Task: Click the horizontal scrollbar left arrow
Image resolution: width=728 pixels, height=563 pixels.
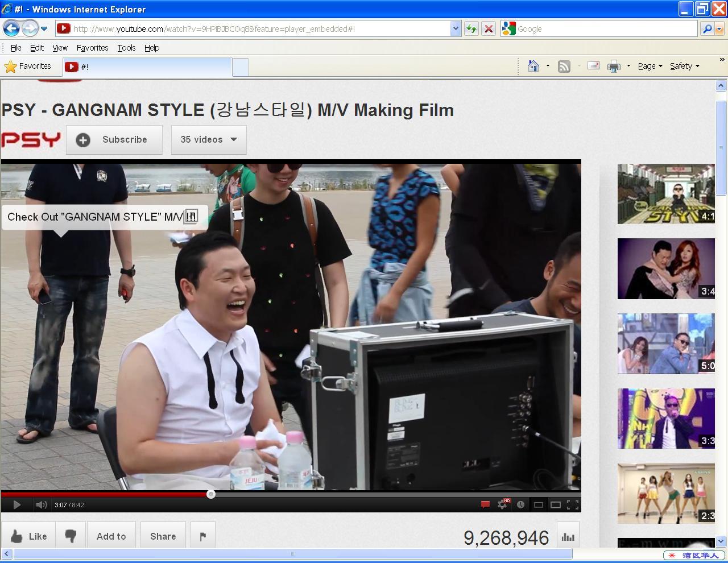Action: click(7, 553)
